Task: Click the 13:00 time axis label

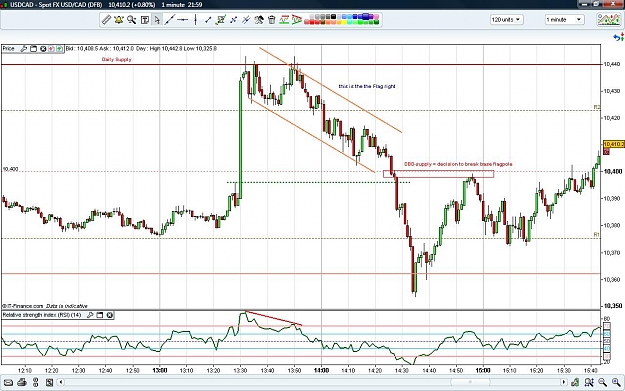Action: (159, 370)
